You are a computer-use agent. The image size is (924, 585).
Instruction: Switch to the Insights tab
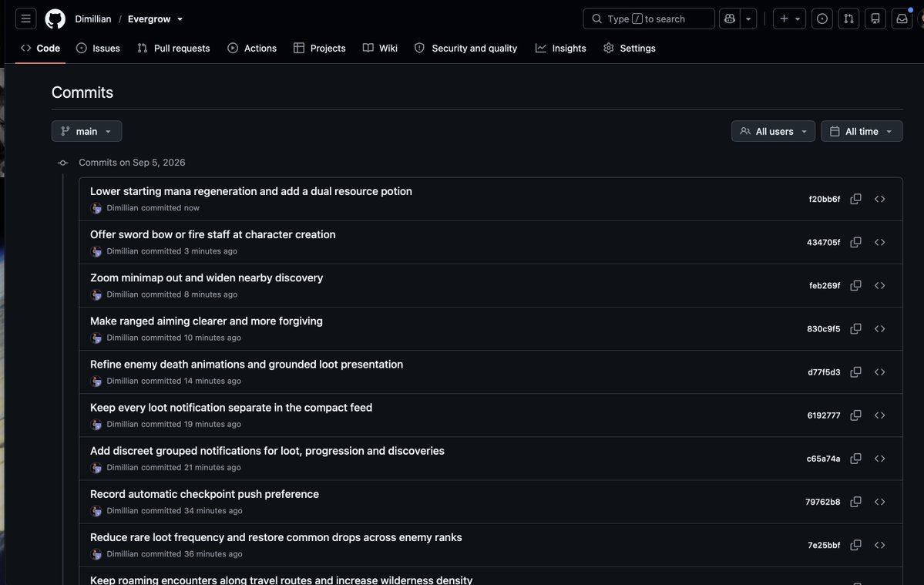click(x=560, y=49)
